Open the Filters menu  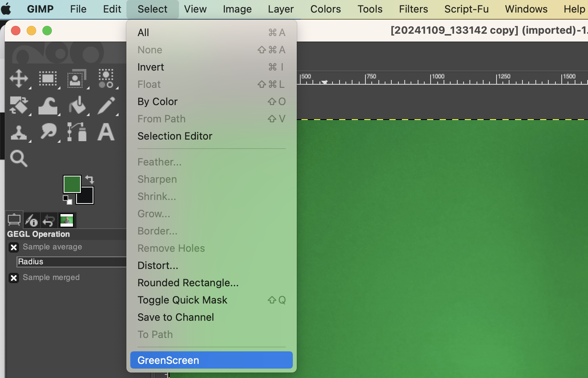[x=413, y=9]
